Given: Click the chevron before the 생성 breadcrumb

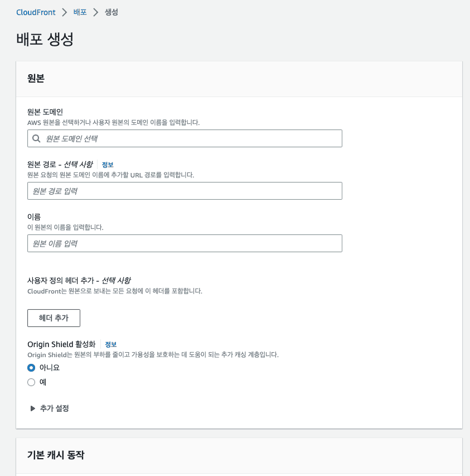Looking at the screenshot, I should click(96, 12).
